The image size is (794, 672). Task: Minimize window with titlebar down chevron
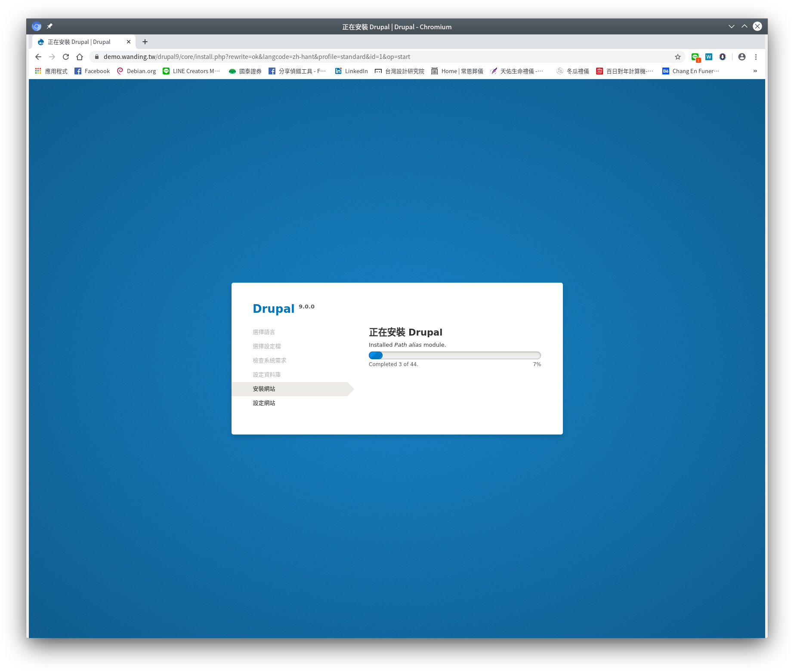(732, 27)
